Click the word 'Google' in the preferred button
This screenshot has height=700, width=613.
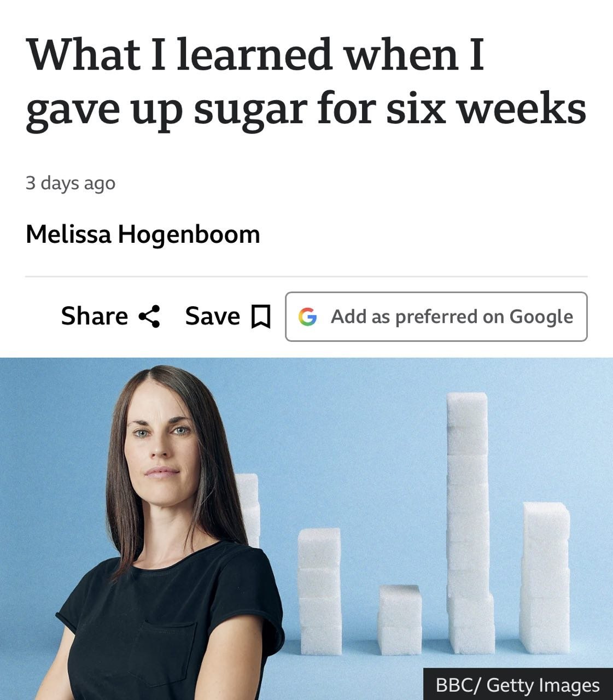tap(541, 317)
